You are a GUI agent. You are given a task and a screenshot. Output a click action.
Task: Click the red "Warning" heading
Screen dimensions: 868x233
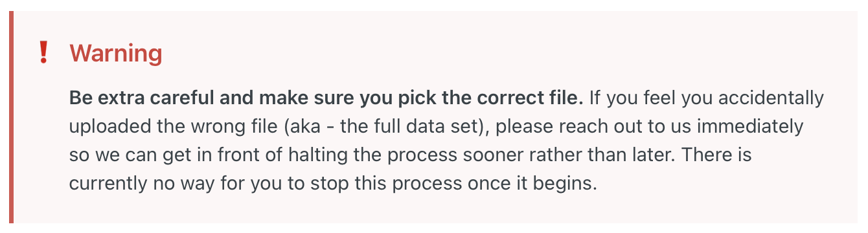[116, 53]
